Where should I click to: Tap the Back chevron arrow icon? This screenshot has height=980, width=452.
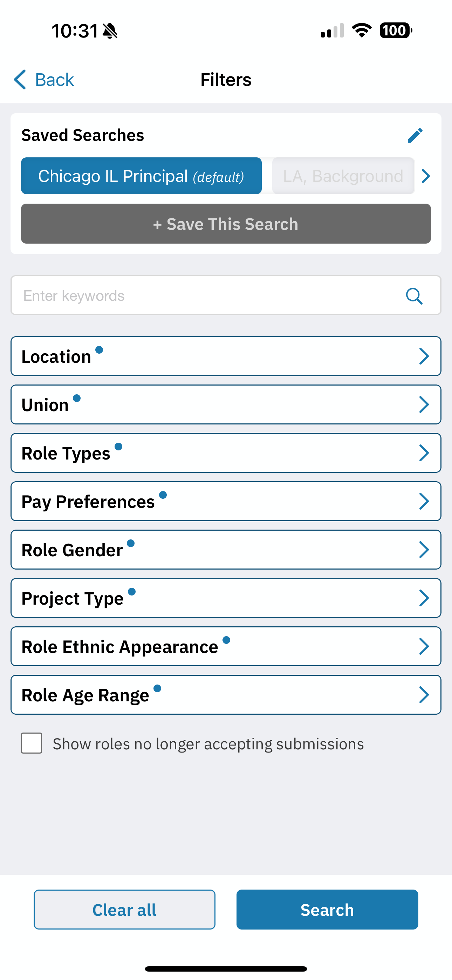pyautogui.click(x=20, y=80)
